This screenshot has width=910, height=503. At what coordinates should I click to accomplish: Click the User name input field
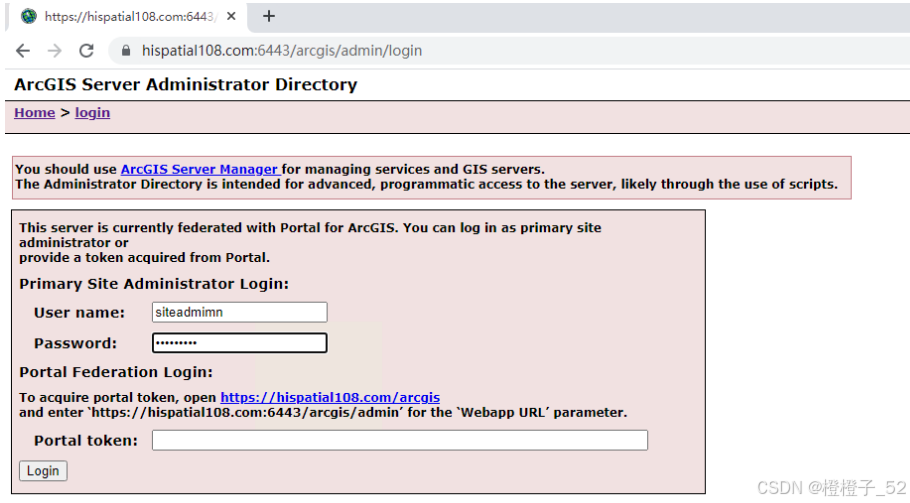[240, 312]
